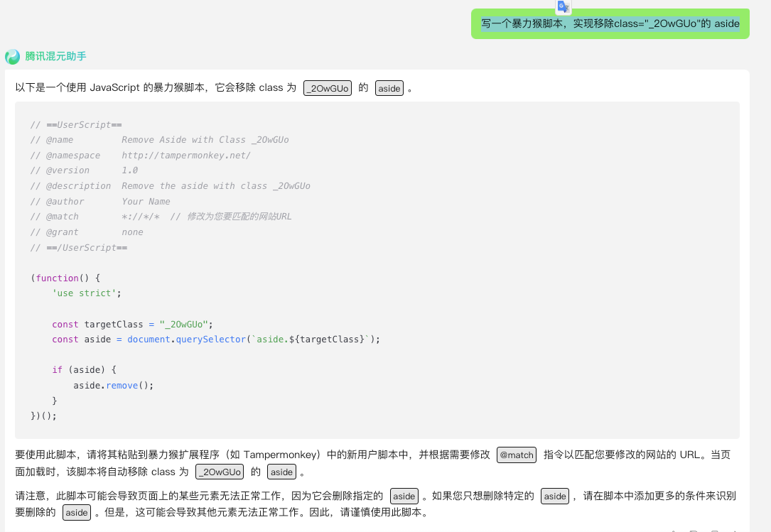771x532 pixels.
Task: Click the '@name Remove Aside with Class' line
Action: tap(160, 140)
